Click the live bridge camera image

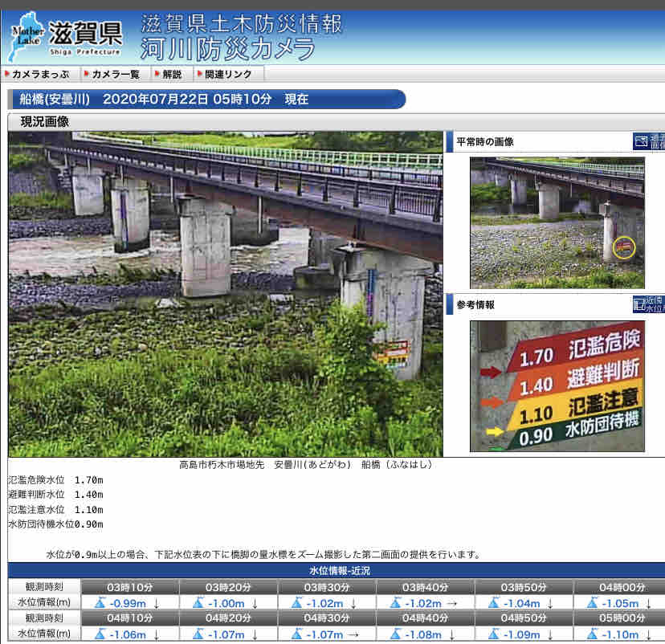point(225,294)
